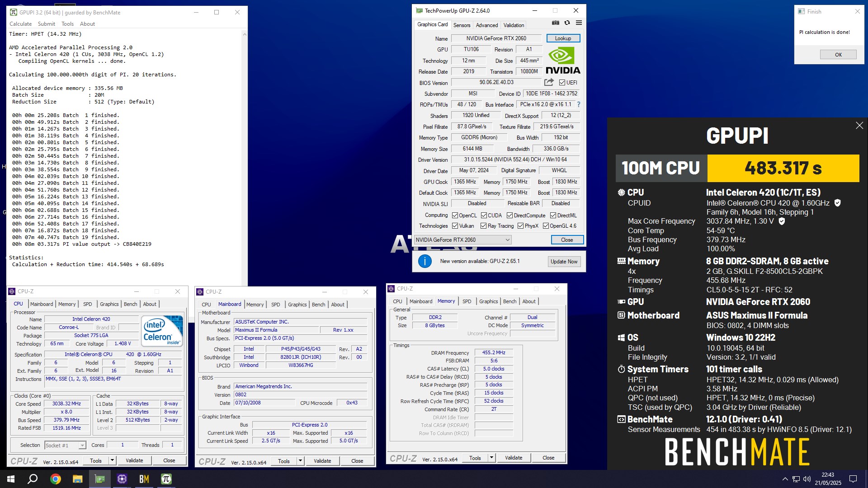Open the Submit menu in GPUPI
This screenshot has width=868, height=488.
coord(47,24)
